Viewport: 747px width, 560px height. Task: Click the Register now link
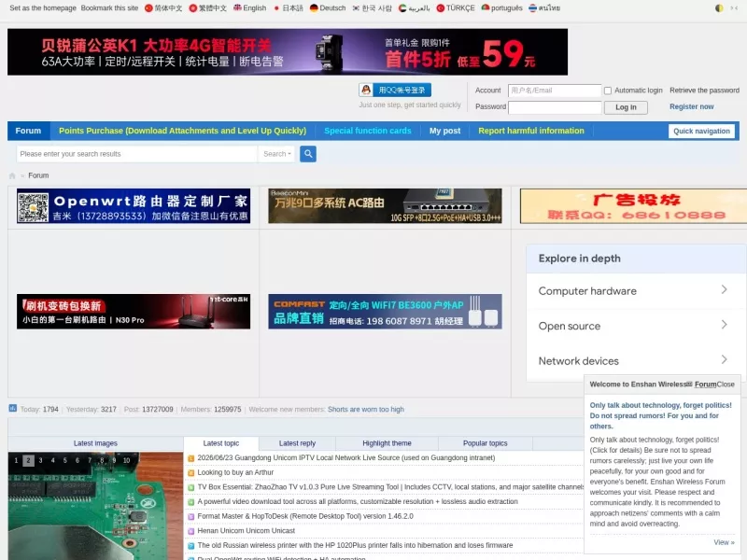tap(691, 106)
